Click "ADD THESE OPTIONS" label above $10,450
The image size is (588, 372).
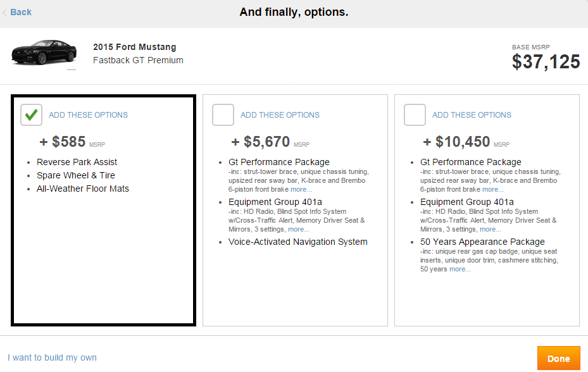pos(472,115)
